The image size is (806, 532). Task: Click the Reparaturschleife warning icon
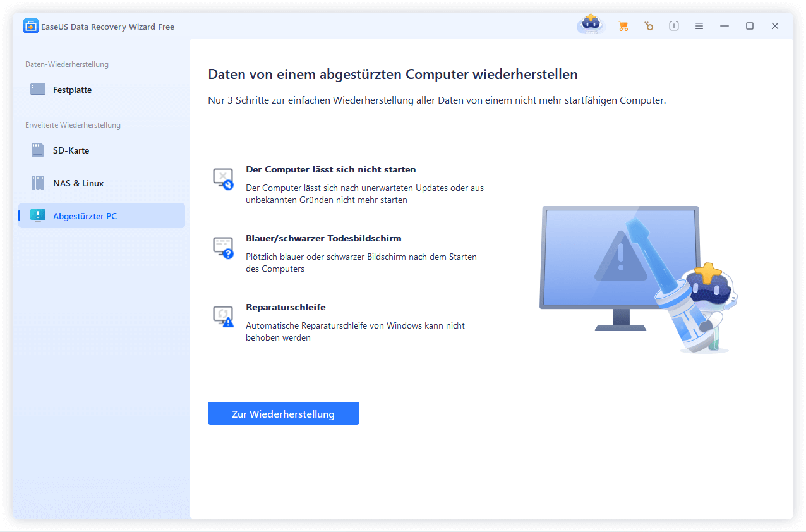coord(224,317)
